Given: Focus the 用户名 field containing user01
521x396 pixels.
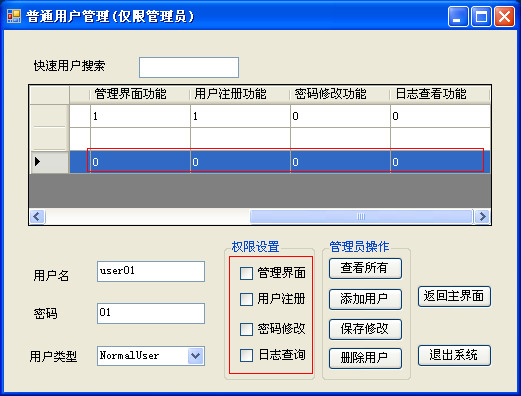Looking at the screenshot, I should click(x=151, y=271).
